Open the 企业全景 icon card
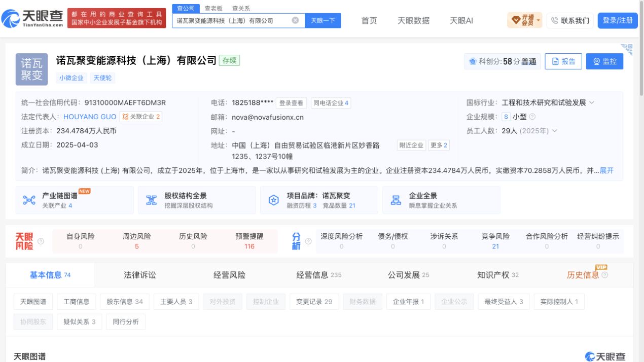 (x=441, y=200)
